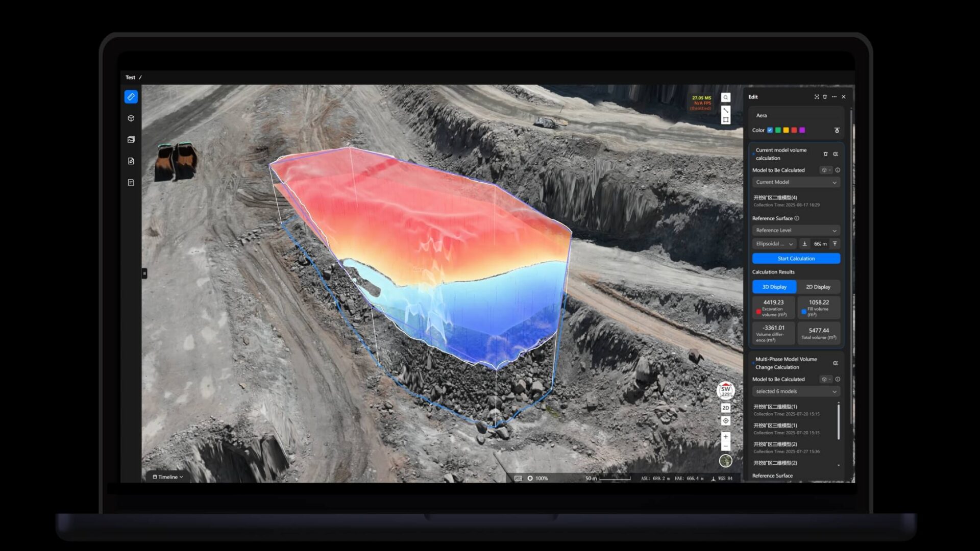Image resolution: width=980 pixels, height=551 pixels.
Task: Click the map search magnifier icon
Action: [725, 97]
